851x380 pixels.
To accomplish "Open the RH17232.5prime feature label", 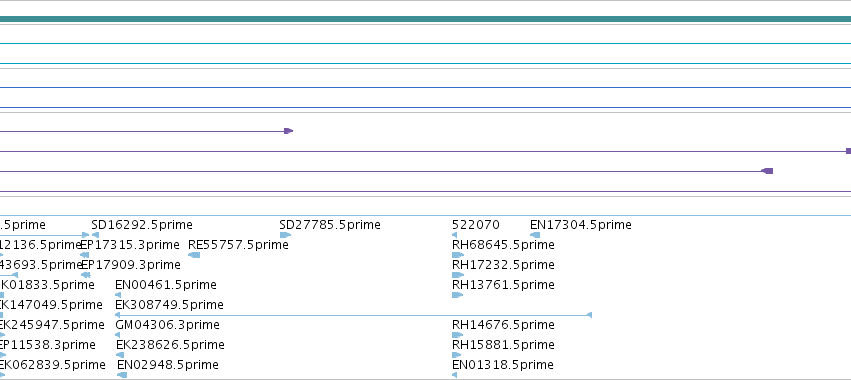I will coord(503,265).
